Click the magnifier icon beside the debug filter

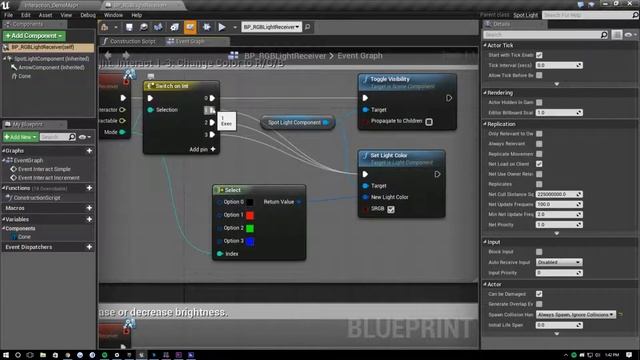[307, 27]
